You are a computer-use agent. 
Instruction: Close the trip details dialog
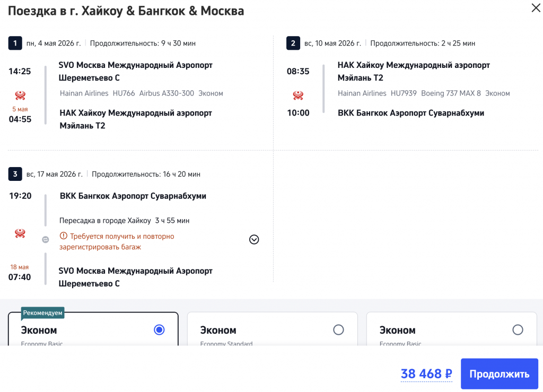point(535,8)
